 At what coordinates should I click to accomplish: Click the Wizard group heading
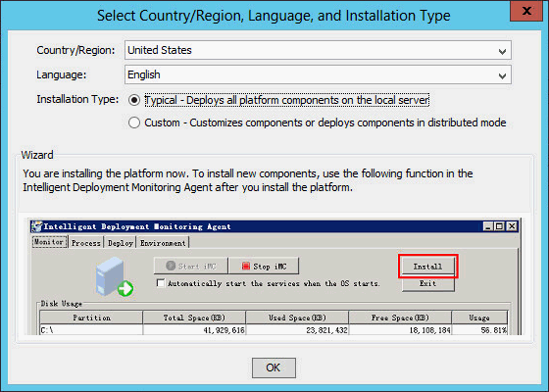[37, 155]
